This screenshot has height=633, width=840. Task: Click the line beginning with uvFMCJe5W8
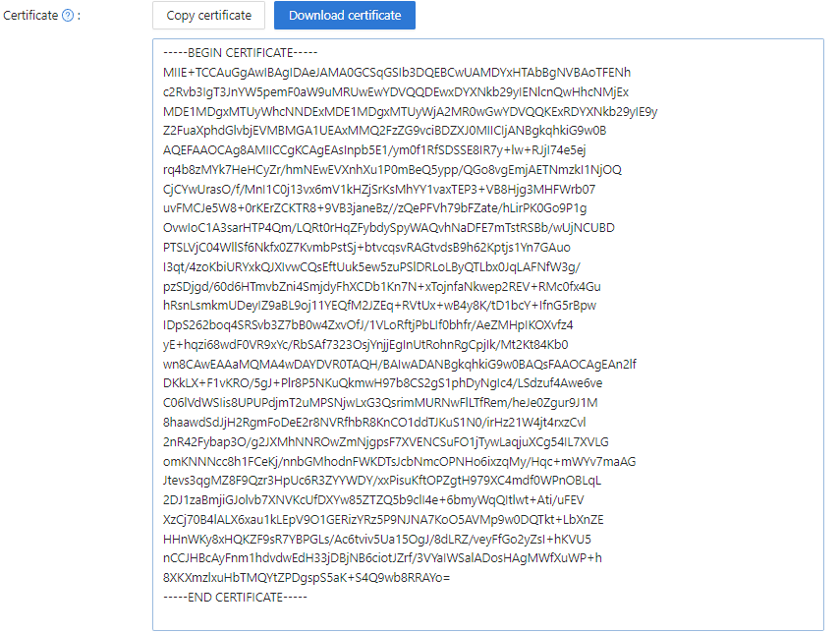pos(375,208)
